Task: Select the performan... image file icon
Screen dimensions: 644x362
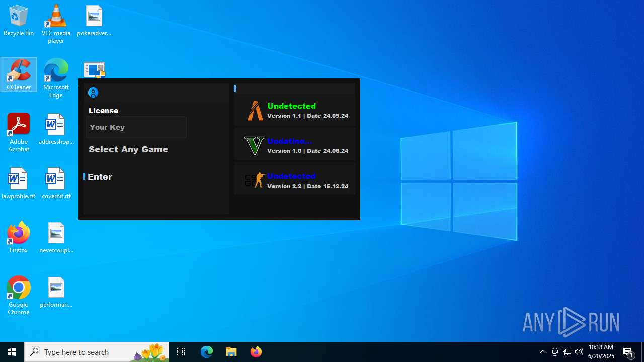Action: tap(56, 292)
